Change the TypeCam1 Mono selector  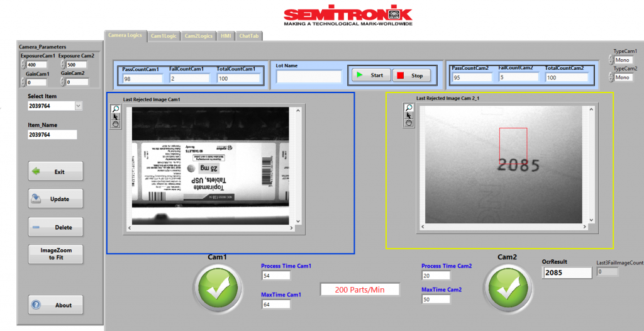point(610,60)
